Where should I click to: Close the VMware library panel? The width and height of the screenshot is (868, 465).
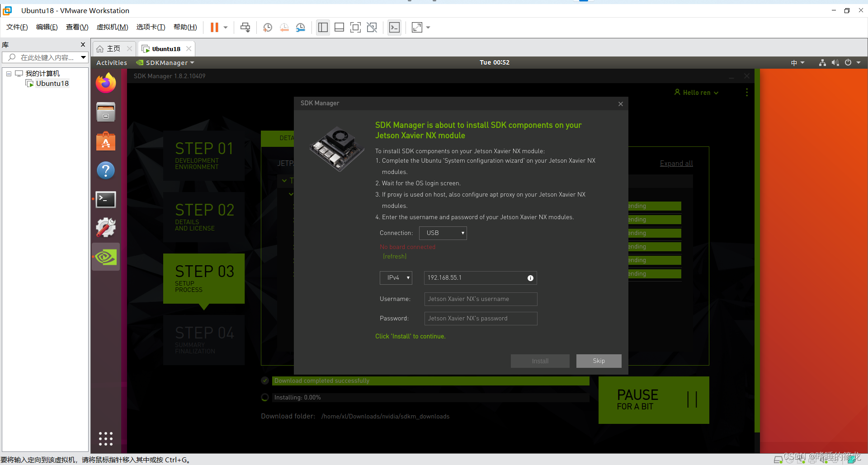click(83, 44)
